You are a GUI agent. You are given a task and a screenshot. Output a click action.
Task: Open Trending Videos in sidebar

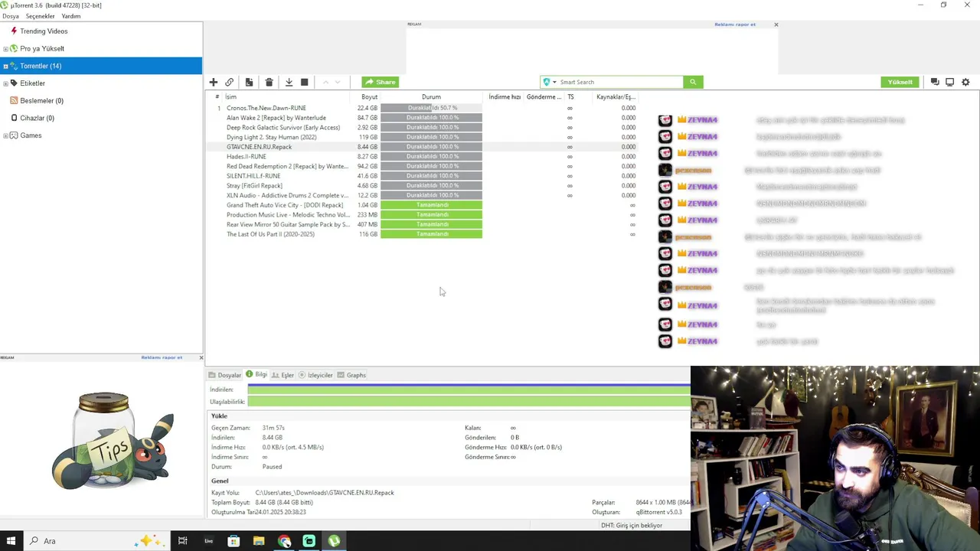(44, 31)
